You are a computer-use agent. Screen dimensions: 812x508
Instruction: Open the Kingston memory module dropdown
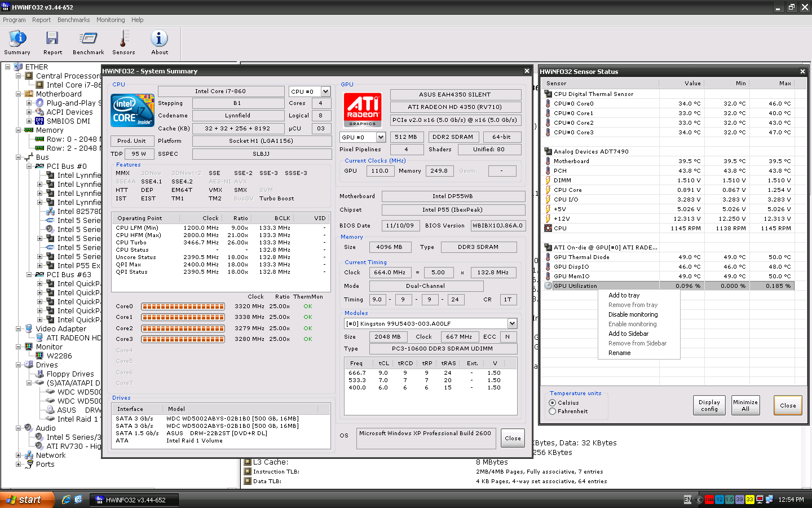512,323
